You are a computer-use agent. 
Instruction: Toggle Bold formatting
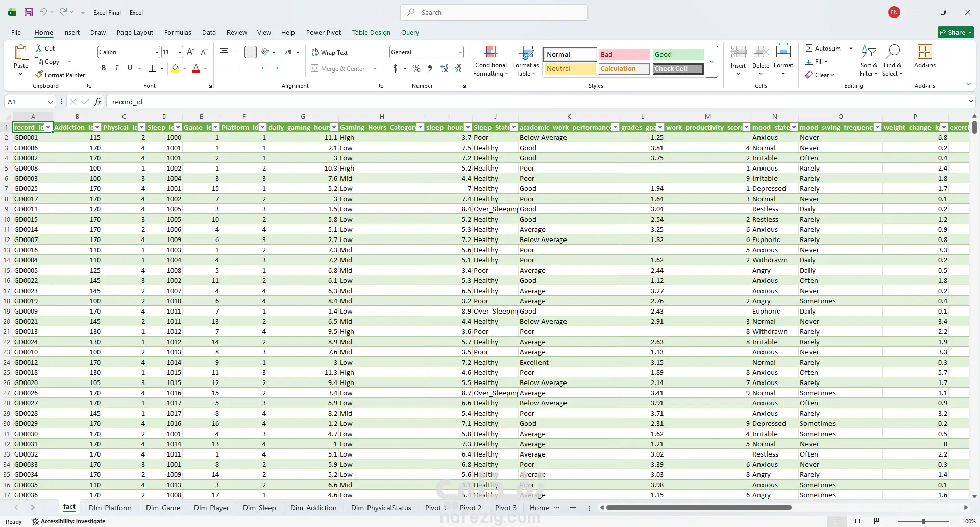[104, 68]
